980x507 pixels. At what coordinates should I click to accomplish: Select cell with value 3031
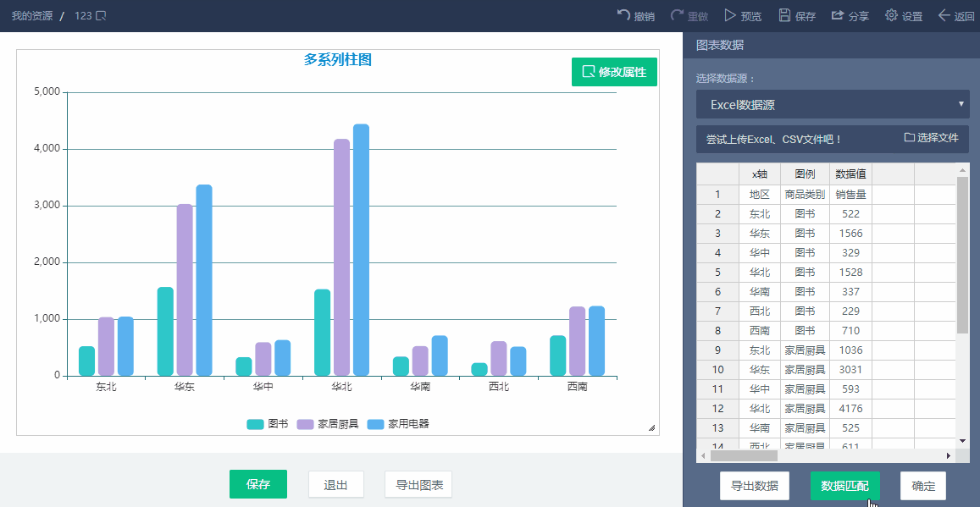(850, 370)
